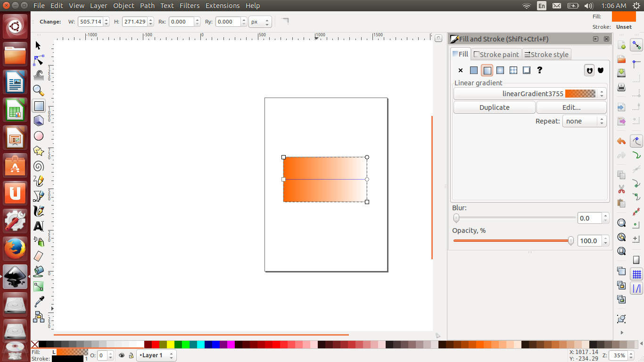This screenshot has height=362, width=644.
Task: Select the Pencil freehand tool
Action: click(x=39, y=181)
